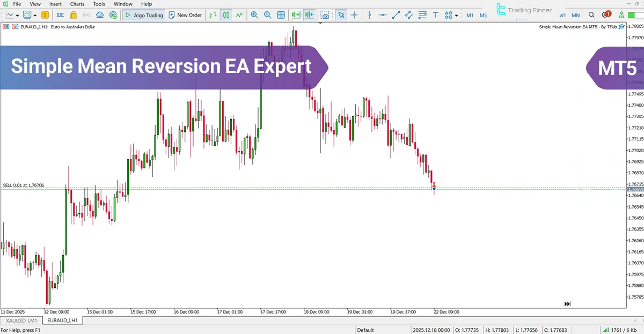Image resolution: width=644 pixels, height=334 pixels.
Task: Select the candlestick chart type
Action: click(226, 15)
